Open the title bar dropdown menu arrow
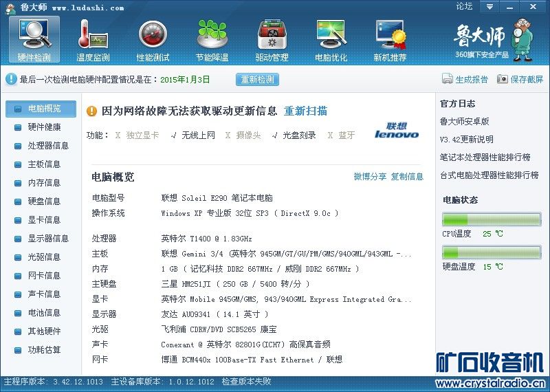The width and height of the screenshot is (550, 392). pyautogui.click(x=489, y=7)
